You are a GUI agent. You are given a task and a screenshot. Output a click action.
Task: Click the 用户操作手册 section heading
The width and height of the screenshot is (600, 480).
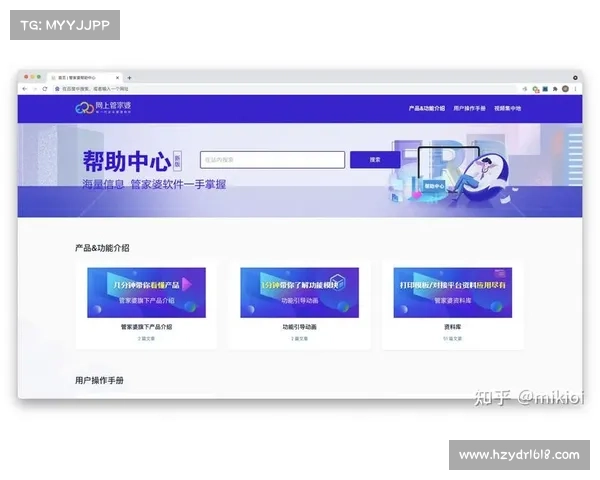coord(99,380)
